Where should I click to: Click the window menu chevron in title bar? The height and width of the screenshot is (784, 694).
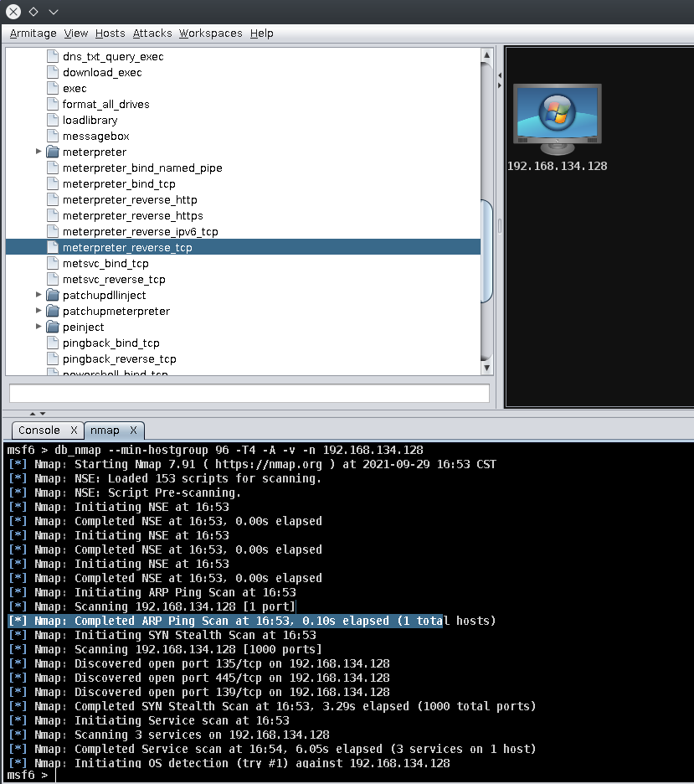[54, 12]
